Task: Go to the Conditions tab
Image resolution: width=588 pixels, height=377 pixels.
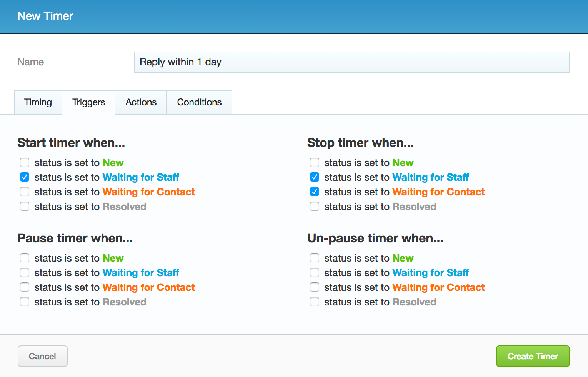Action: 199,102
